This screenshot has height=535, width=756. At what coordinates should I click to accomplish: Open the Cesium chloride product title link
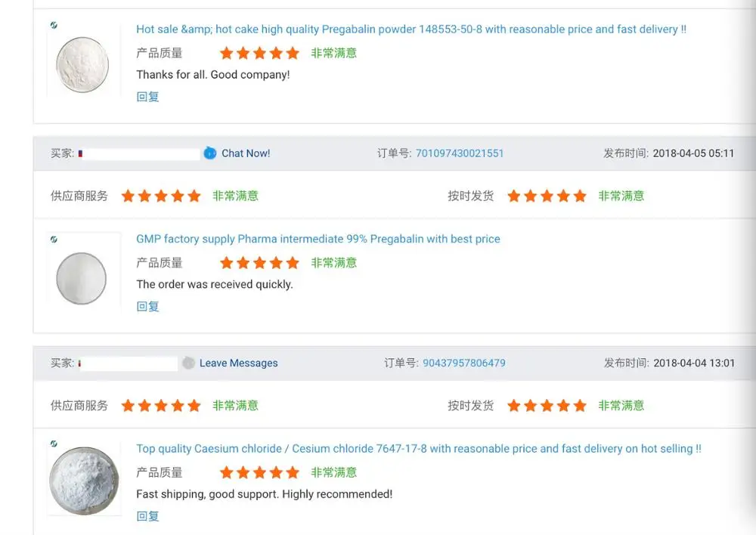(417, 448)
